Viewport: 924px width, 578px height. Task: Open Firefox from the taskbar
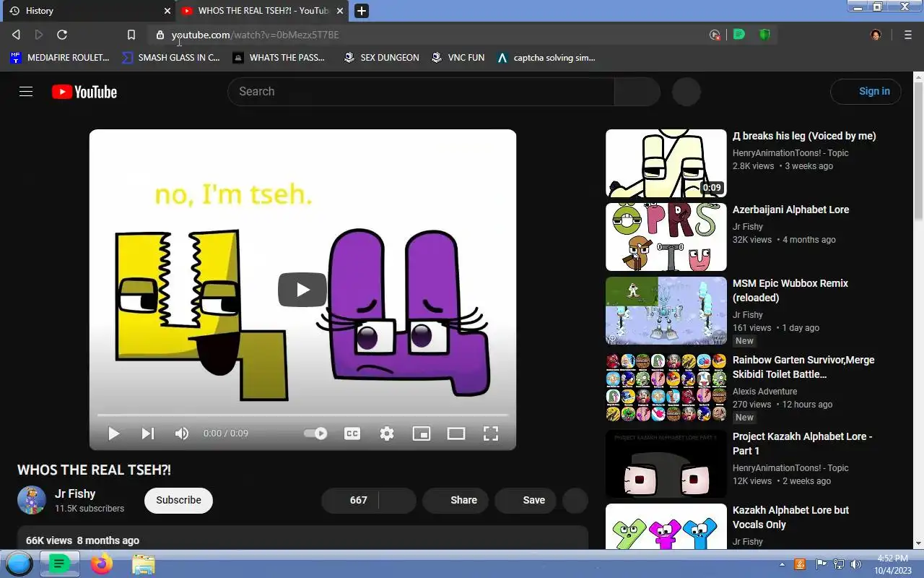[x=102, y=564]
